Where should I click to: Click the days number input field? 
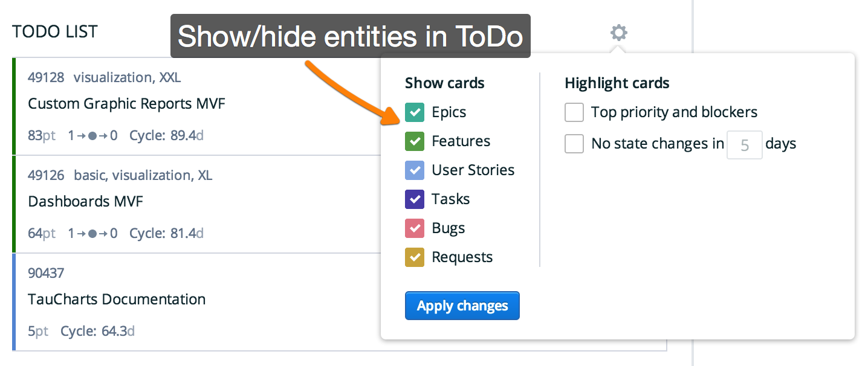point(744,145)
